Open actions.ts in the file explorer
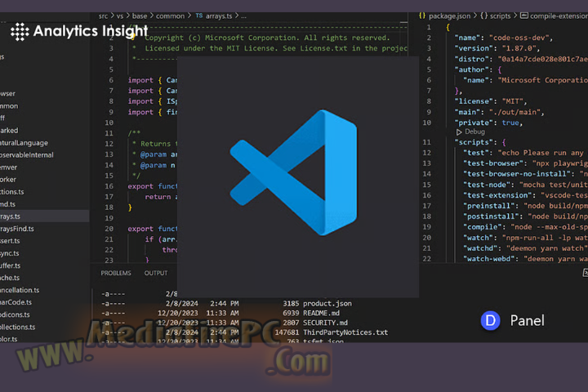This screenshot has height=392, width=588. coord(12,192)
